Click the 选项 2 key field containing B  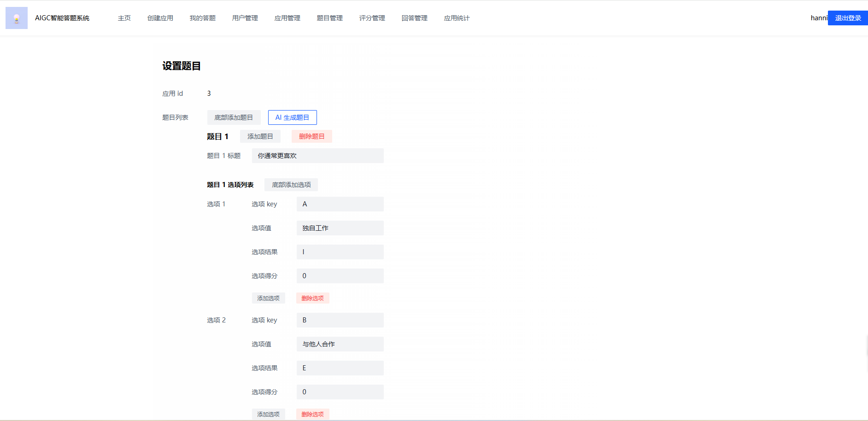coord(340,320)
